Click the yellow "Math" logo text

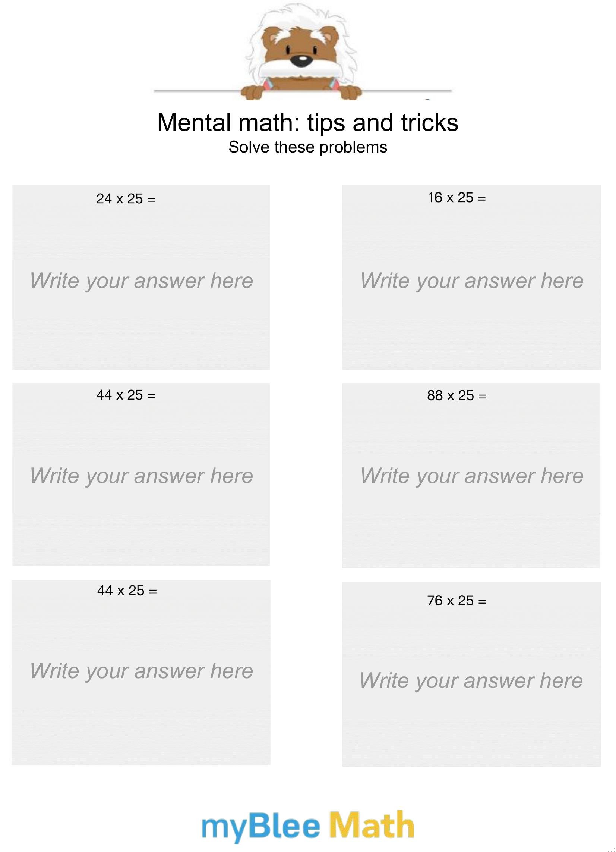click(371, 824)
